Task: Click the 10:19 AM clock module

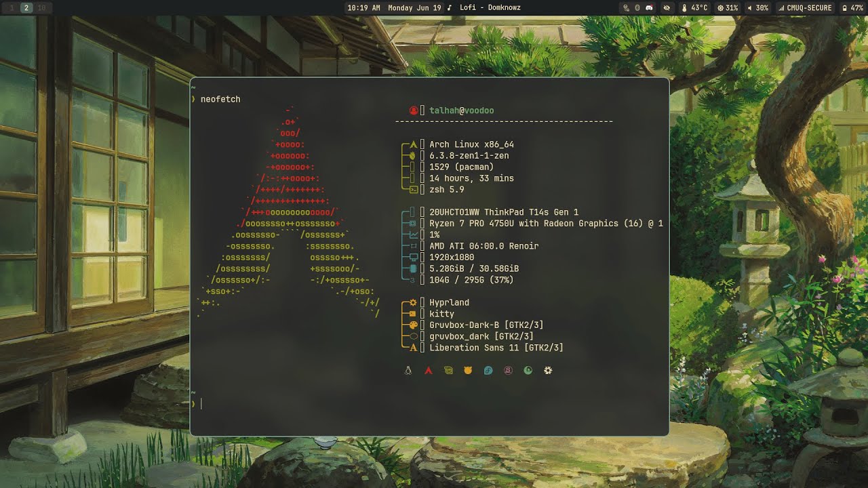Action: point(363,8)
